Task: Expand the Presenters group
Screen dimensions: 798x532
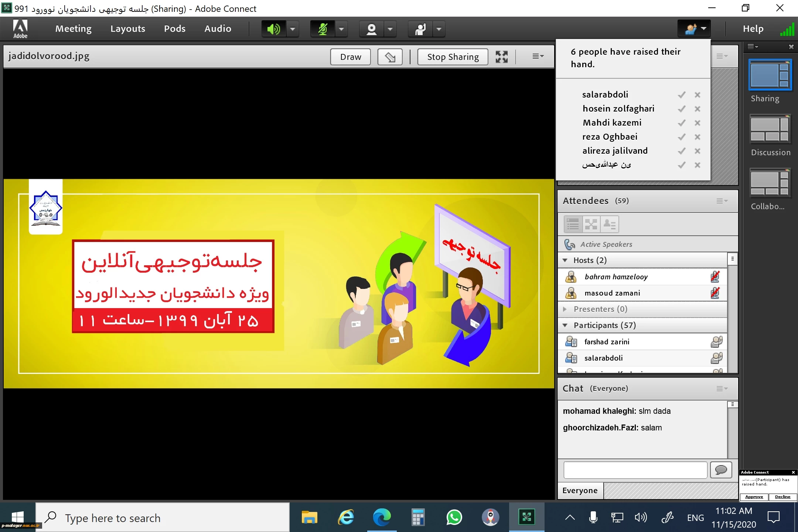Action: pyautogui.click(x=565, y=309)
